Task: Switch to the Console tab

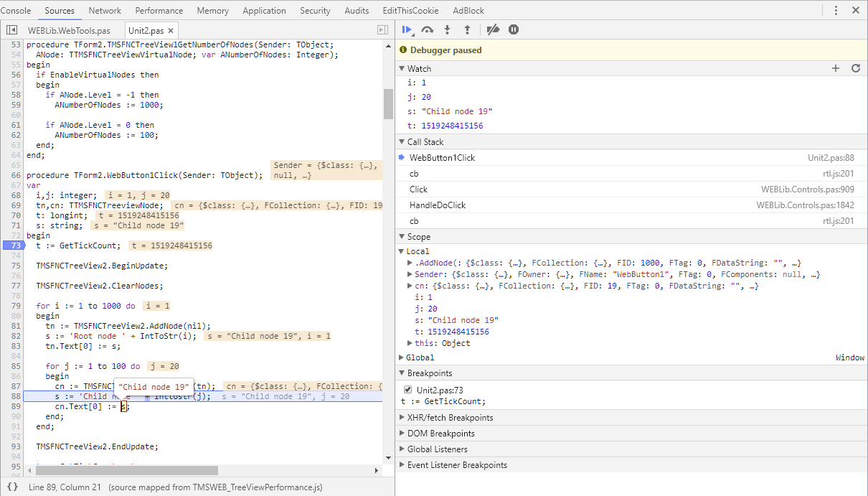Action: [x=16, y=11]
